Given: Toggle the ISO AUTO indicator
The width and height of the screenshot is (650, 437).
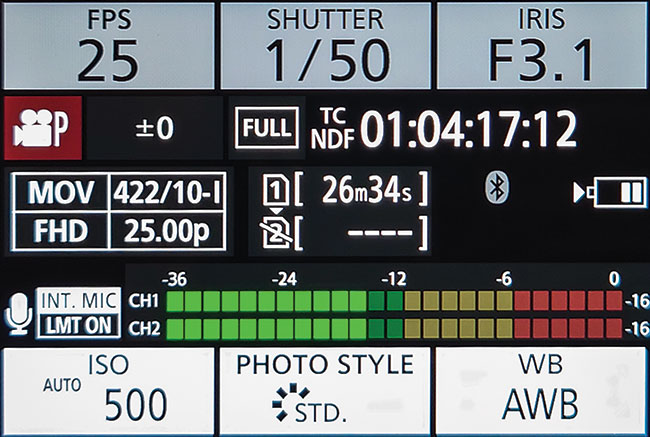Looking at the screenshot, I should [x=62, y=385].
